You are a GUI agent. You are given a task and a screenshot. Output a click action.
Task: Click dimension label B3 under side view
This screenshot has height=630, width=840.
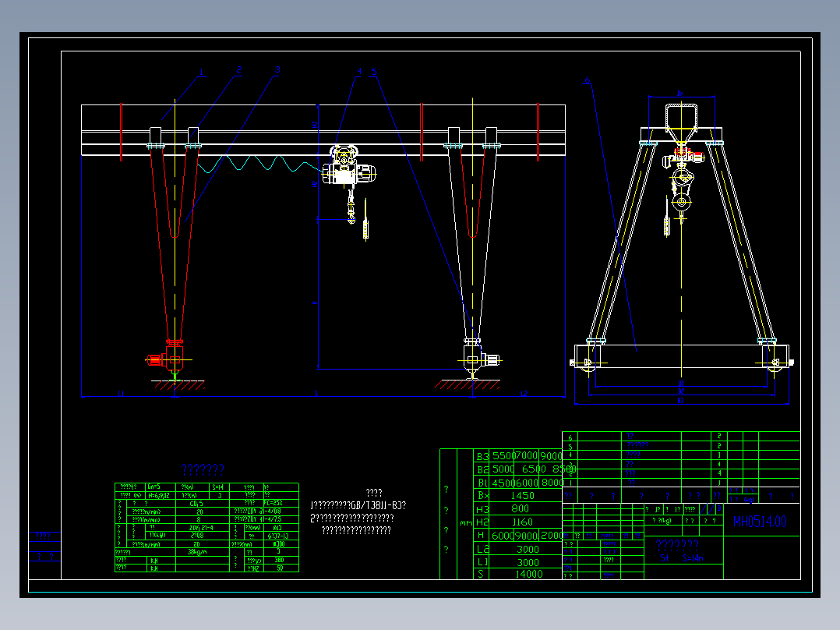(x=681, y=401)
